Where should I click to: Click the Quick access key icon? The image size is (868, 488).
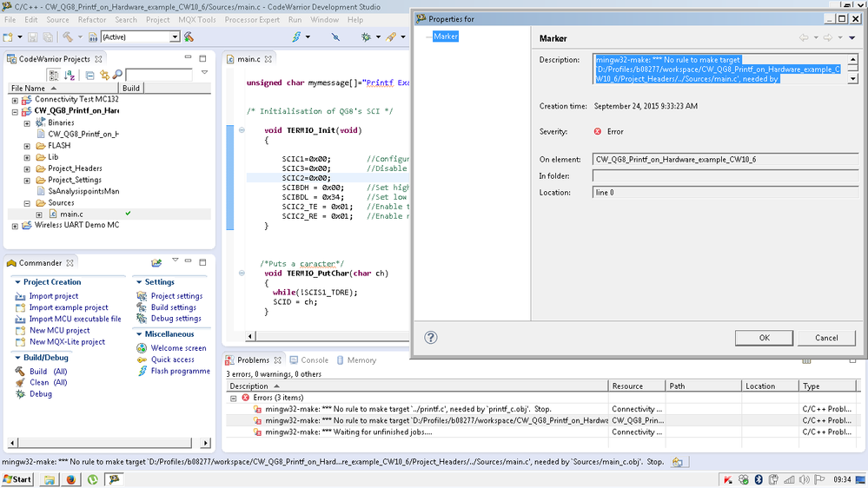pyautogui.click(x=142, y=359)
